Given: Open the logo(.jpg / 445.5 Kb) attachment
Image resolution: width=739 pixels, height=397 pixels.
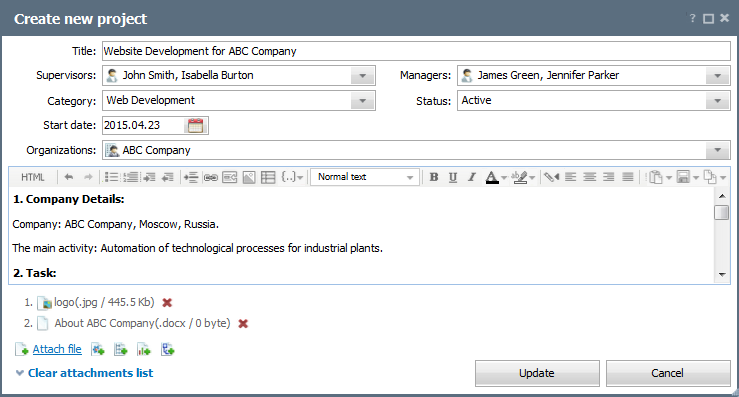Looking at the screenshot, I should [x=104, y=302].
